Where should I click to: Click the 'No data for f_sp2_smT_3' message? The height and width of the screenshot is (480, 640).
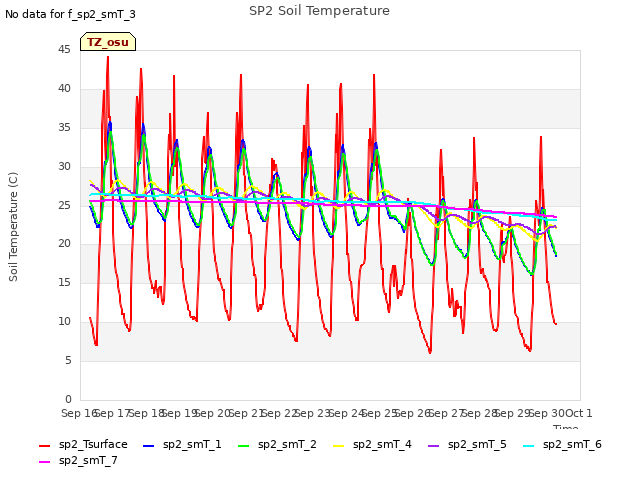70,14
